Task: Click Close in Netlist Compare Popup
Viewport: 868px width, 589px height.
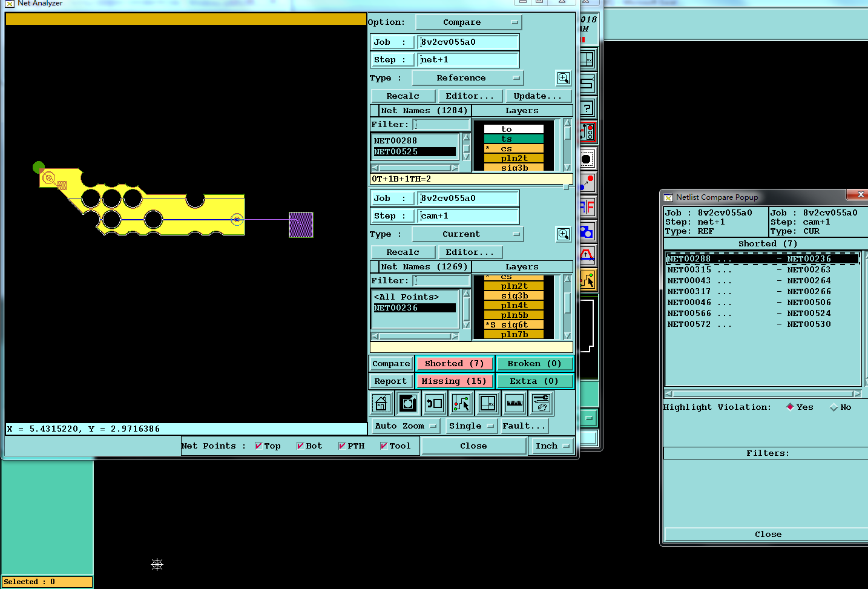Action: [768, 535]
